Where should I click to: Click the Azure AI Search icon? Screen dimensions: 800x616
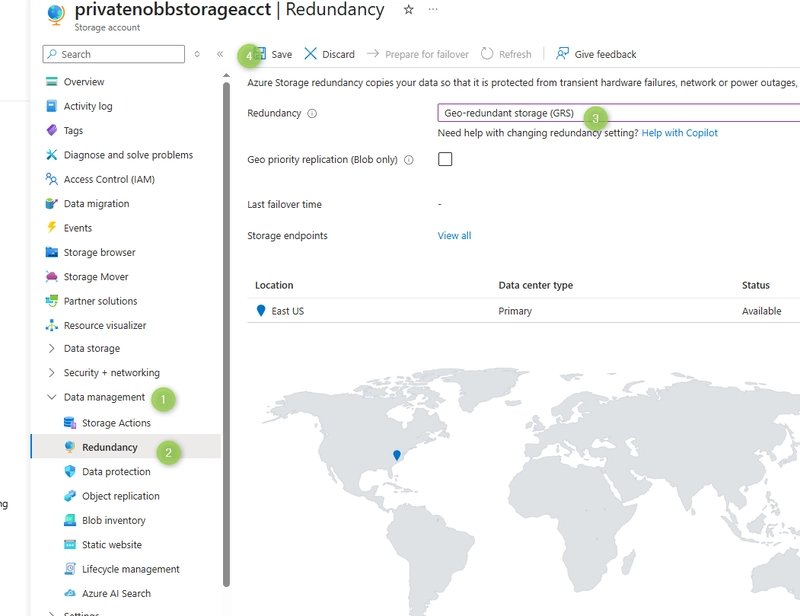(x=70, y=593)
